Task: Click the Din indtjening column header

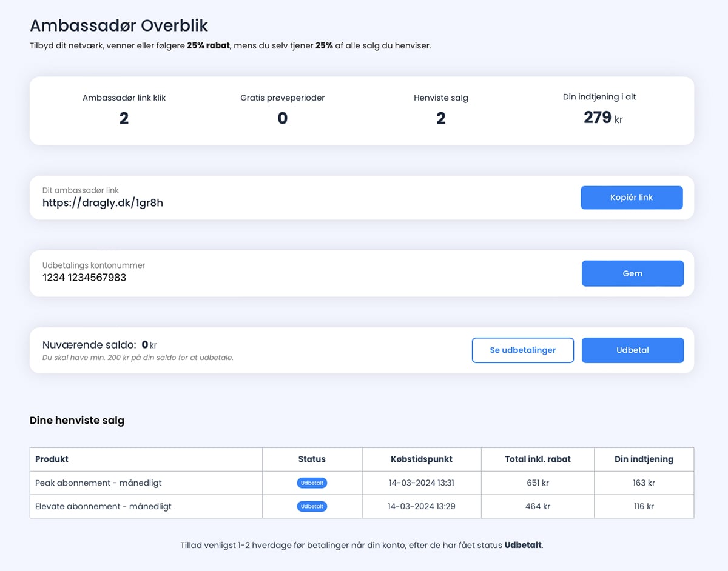Action: (644, 459)
